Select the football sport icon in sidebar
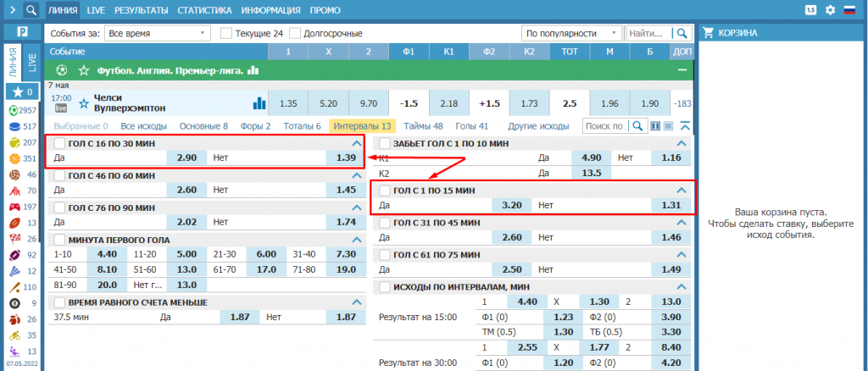 click(13, 111)
